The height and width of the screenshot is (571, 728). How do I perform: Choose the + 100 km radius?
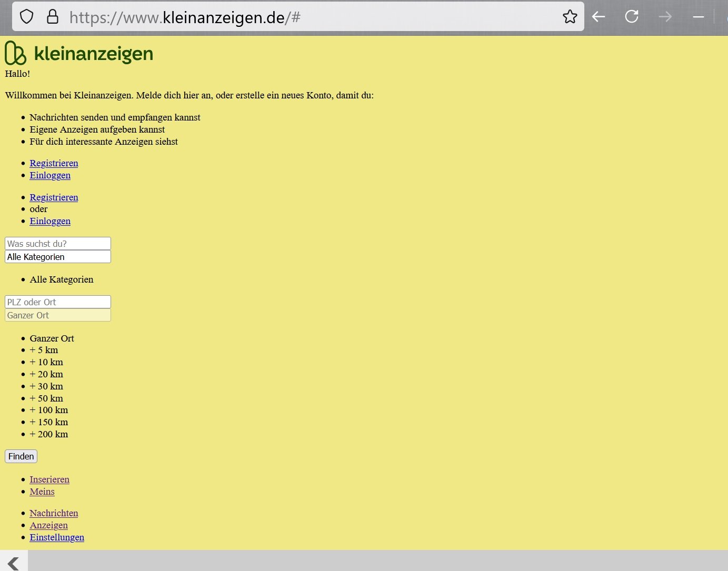48,410
